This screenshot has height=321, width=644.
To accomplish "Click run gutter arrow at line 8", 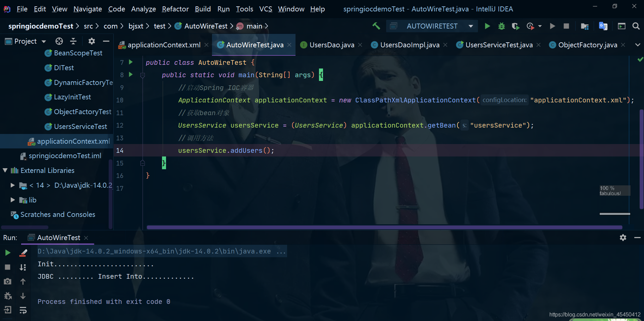I will [131, 75].
